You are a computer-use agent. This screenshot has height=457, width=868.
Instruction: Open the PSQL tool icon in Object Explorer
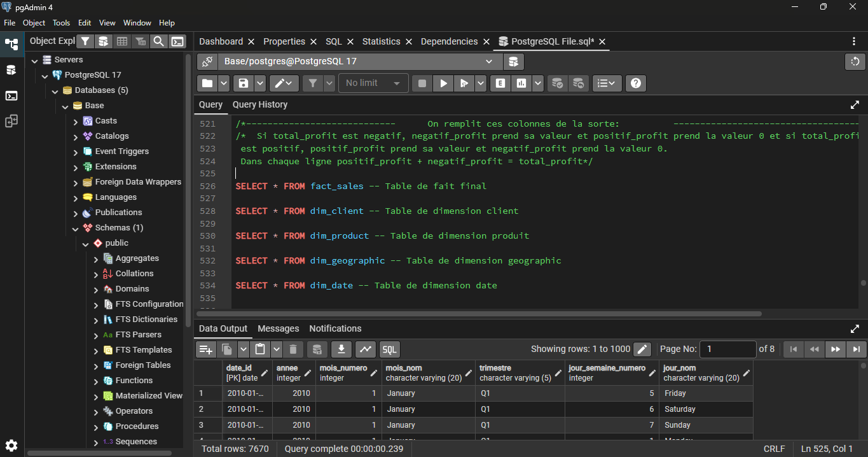pyautogui.click(x=177, y=41)
